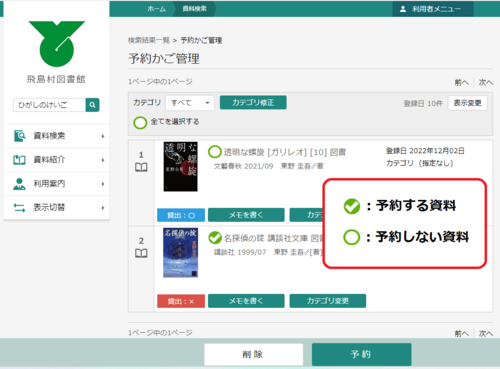The height and width of the screenshot is (369, 500).
Task: Toggle the 全てを選択する select-all circle
Action: tap(140, 122)
